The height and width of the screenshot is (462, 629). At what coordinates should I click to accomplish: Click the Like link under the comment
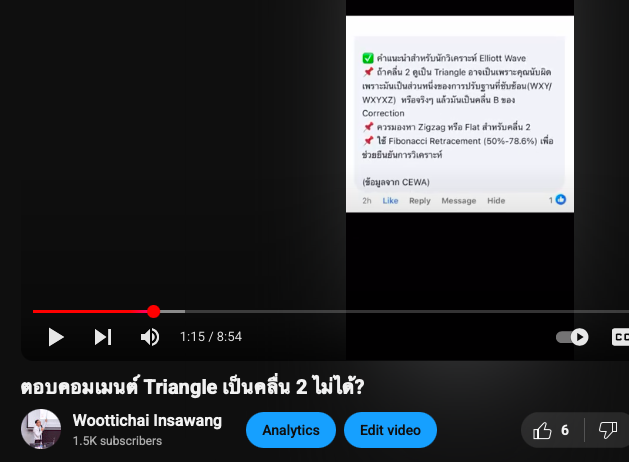click(x=390, y=201)
